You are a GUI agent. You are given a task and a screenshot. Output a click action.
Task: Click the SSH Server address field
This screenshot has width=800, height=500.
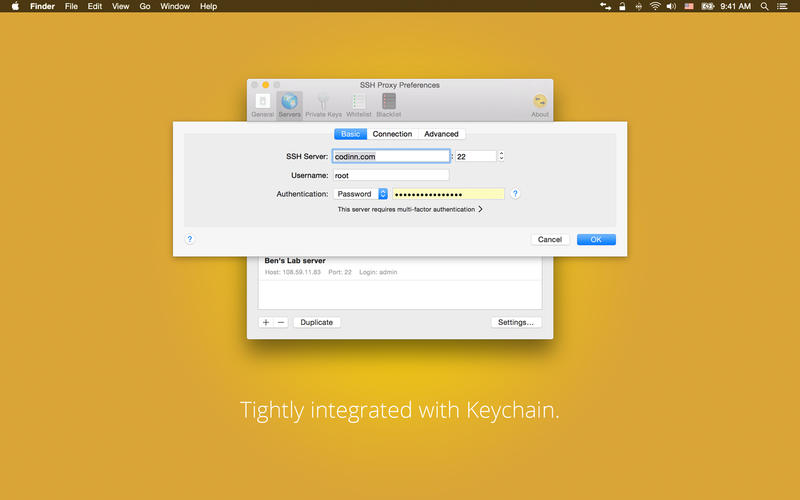(x=391, y=156)
